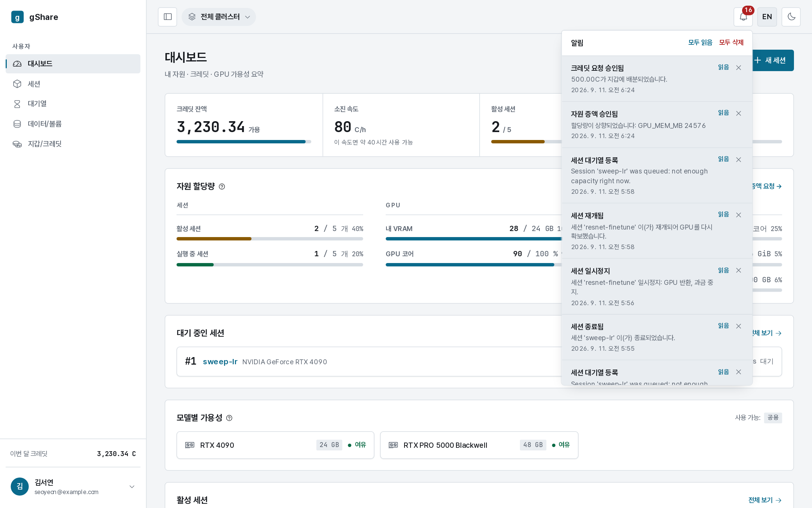Click the gShare logo icon
The image size is (812, 508).
17,17
